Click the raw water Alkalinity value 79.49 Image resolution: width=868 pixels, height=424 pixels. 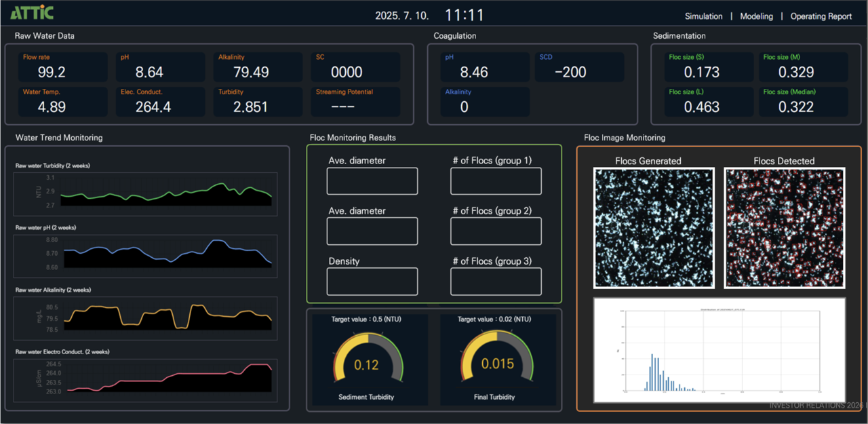[x=251, y=72]
